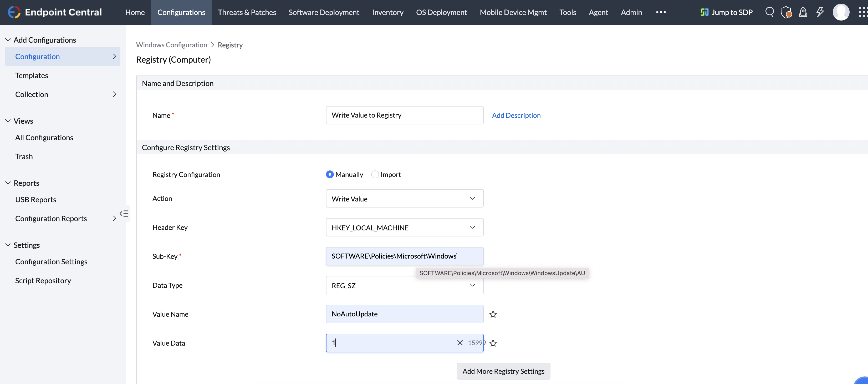Image resolution: width=868 pixels, height=384 pixels.
Task: Open the Action dropdown showing Write Value
Action: click(x=404, y=199)
